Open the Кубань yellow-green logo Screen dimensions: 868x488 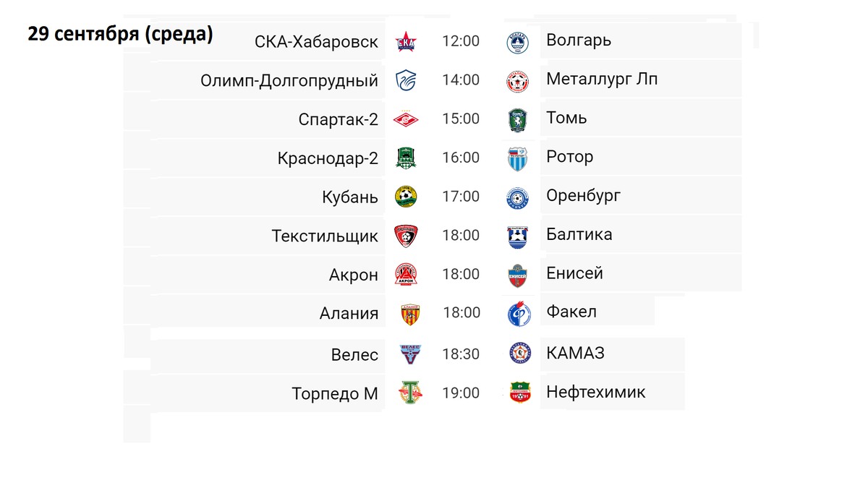406,197
